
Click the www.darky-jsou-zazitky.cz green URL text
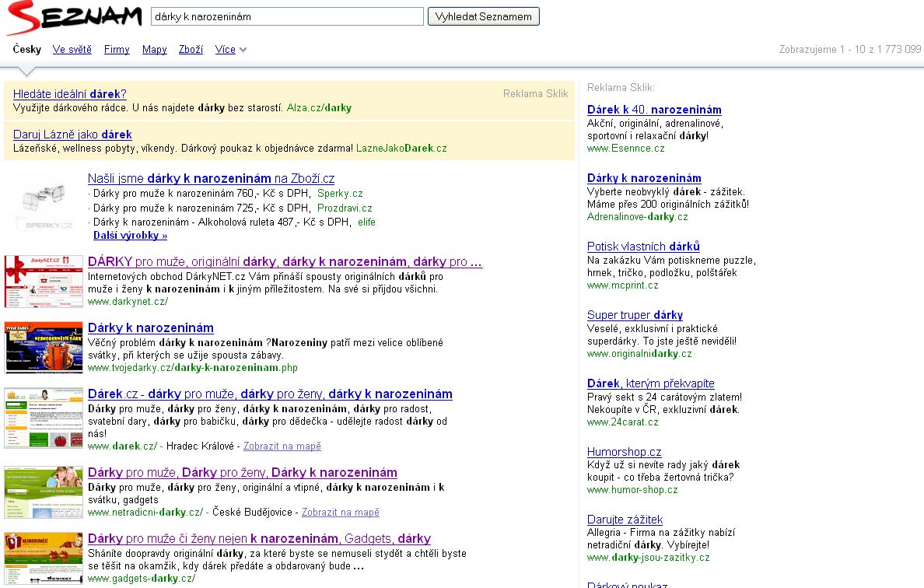coord(648,558)
